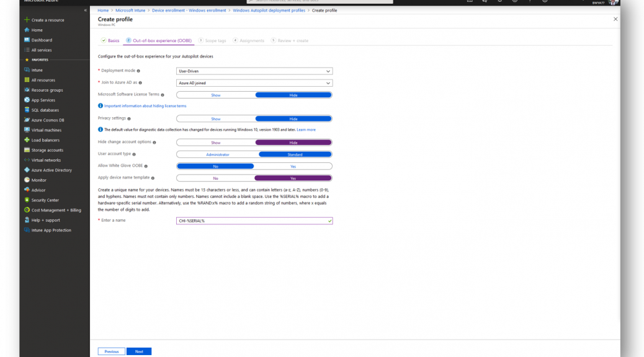Collapse the left sidebar with the double chevron
644x357 pixels.
pos(86,11)
